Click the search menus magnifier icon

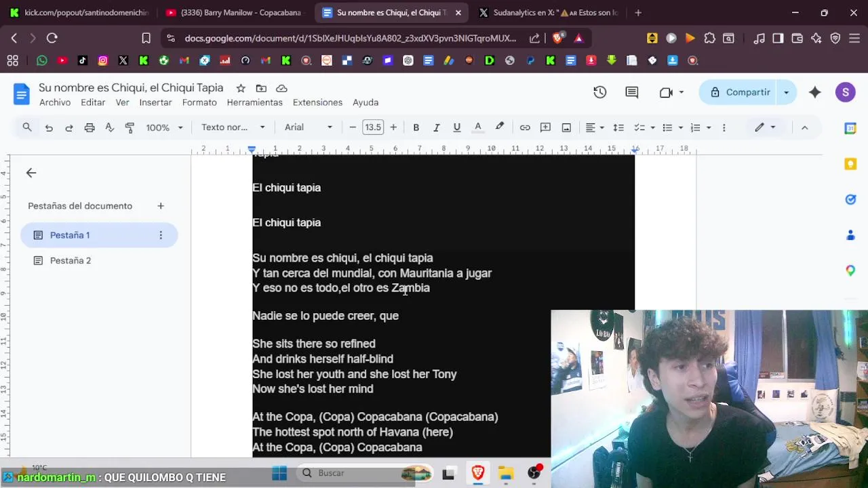coord(27,127)
